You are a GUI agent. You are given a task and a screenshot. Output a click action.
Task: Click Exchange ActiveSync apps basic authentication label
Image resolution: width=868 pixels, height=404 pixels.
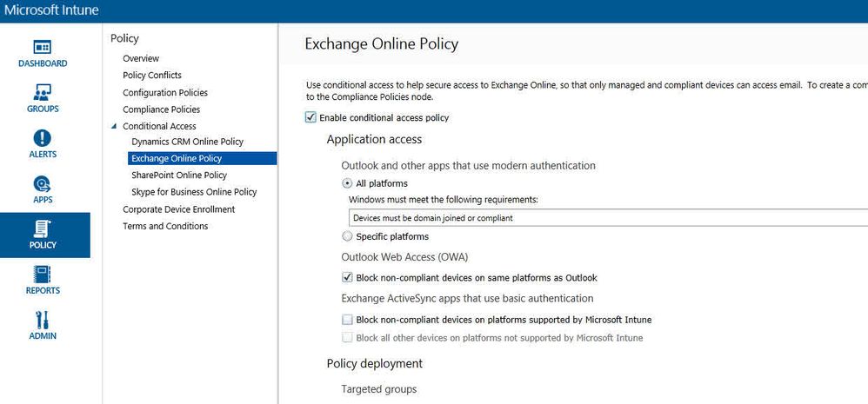pyautogui.click(x=467, y=299)
